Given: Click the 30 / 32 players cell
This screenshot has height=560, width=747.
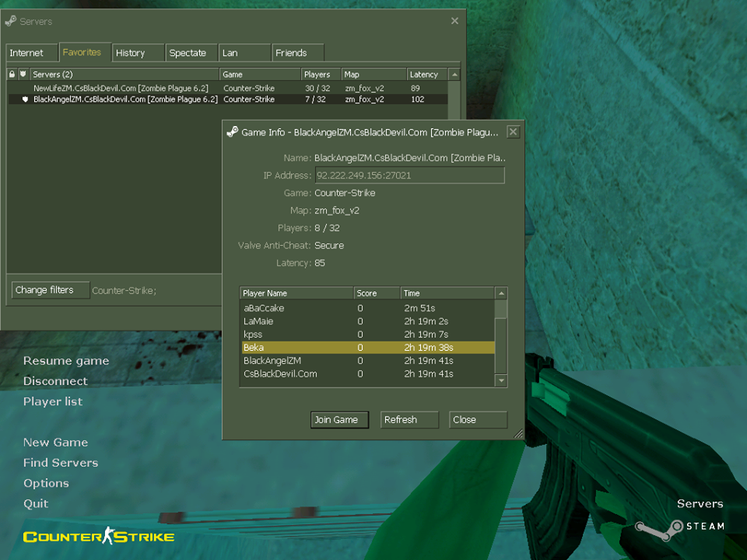Looking at the screenshot, I should coord(317,88).
